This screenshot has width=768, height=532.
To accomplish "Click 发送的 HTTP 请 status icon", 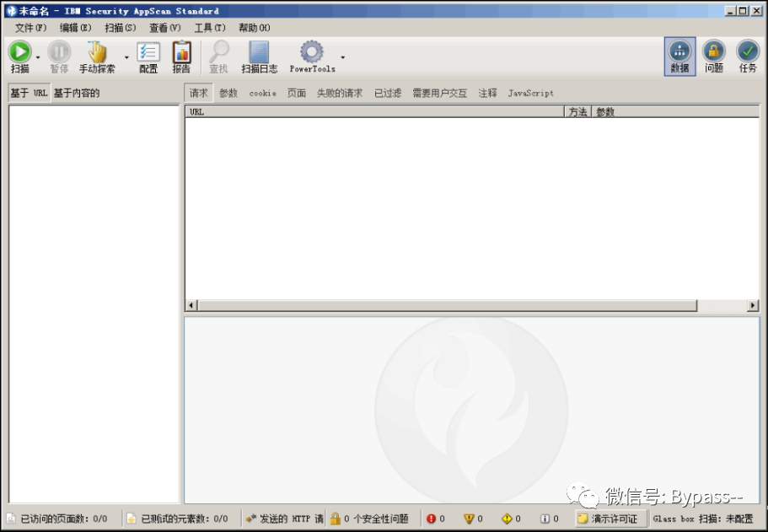I will coord(251,519).
